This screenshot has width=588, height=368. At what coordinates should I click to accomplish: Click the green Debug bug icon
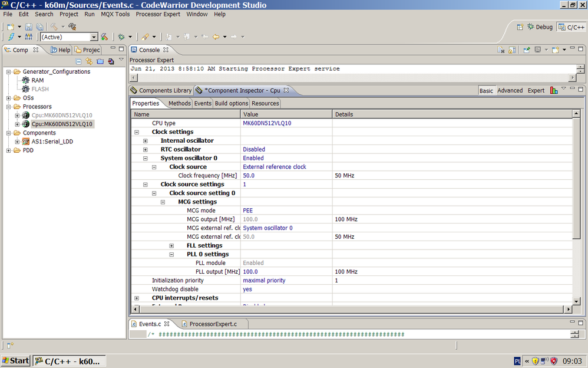[121, 37]
